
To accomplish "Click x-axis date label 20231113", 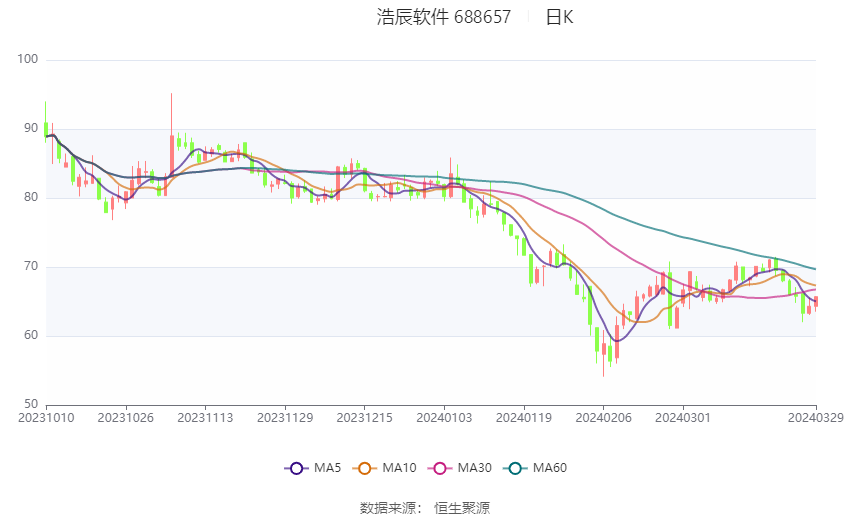I will click(205, 418).
